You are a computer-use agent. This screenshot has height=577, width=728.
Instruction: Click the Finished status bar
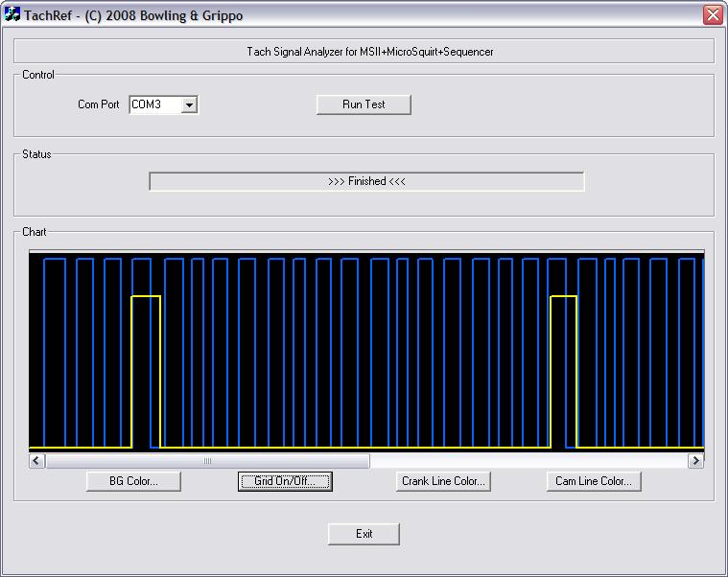point(366,181)
